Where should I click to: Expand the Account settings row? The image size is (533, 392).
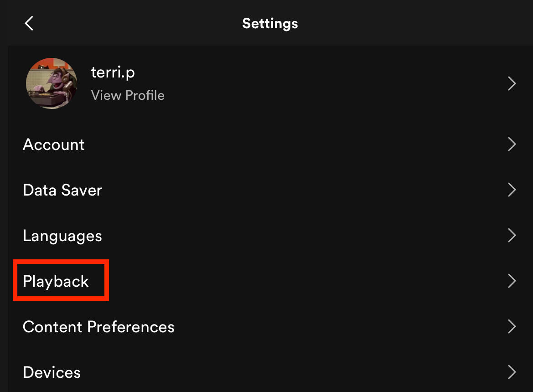(x=53, y=144)
